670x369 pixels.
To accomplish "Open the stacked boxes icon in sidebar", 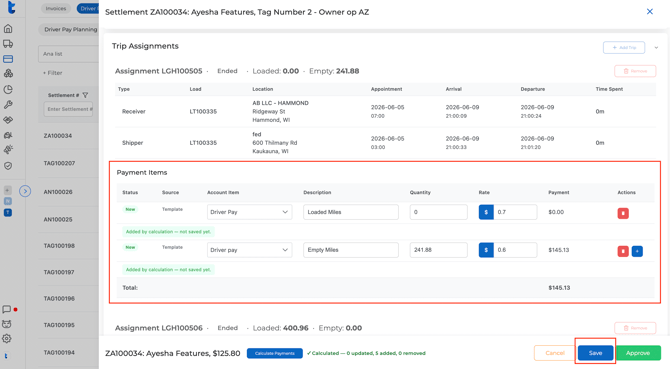I will pos(8,73).
